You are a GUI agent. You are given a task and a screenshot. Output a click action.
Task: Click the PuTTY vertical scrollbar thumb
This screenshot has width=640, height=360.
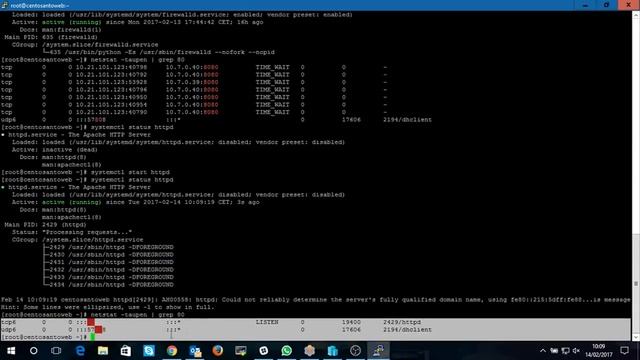636,283
